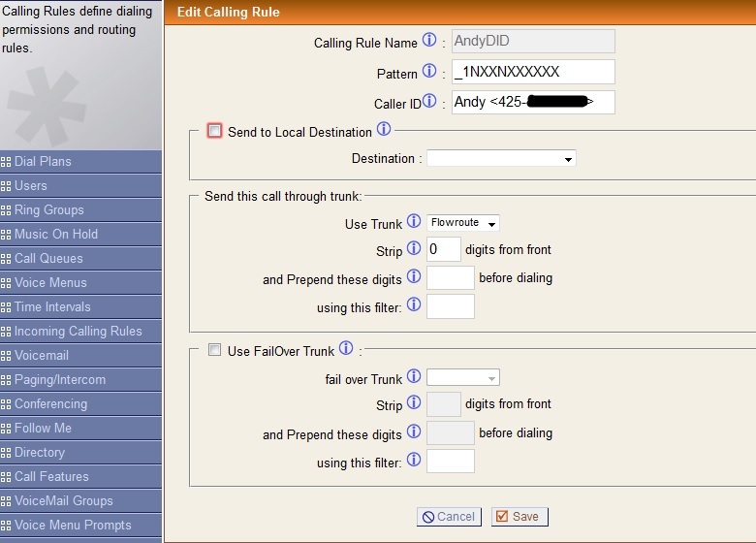Click info icon for Prepend digits in failover section
This screenshot has height=543, width=756.
click(x=414, y=431)
